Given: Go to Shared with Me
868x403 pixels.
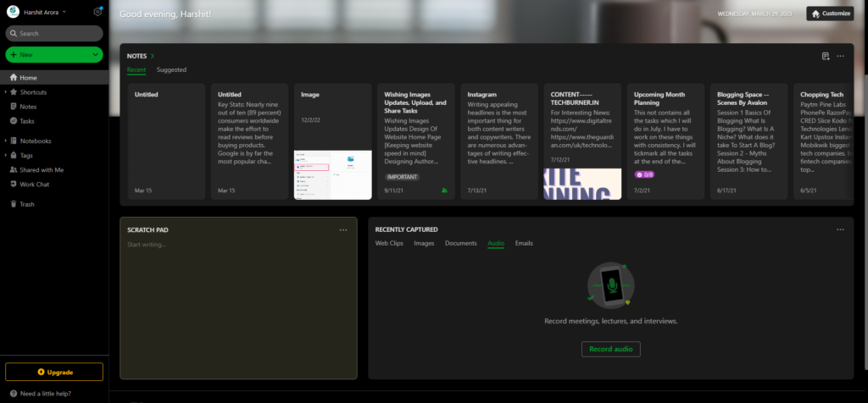Looking at the screenshot, I should coord(42,169).
